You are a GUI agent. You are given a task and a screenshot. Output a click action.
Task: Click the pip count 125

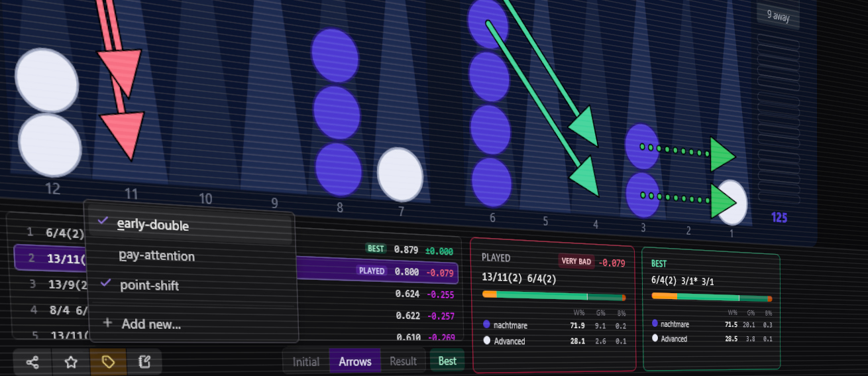(779, 218)
